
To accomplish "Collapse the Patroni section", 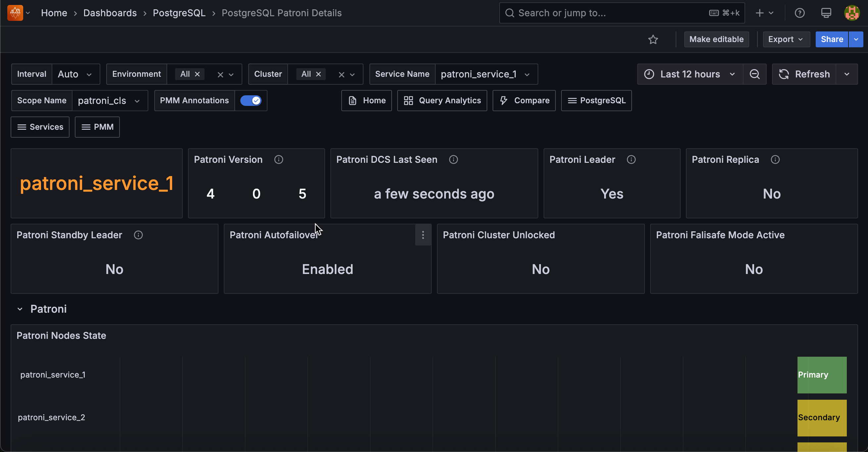I will pyautogui.click(x=20, y=309).
